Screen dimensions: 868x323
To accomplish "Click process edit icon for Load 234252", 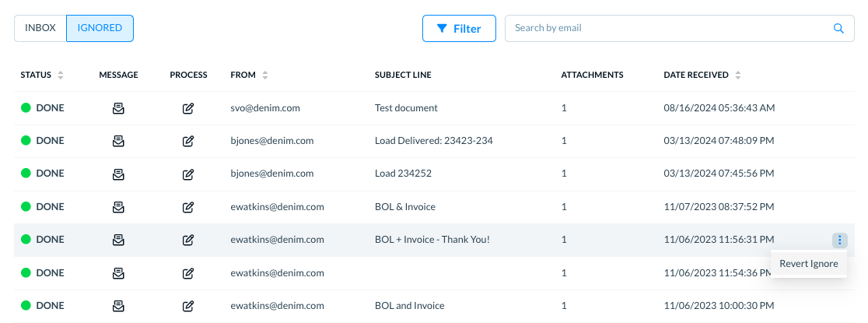I will (188, 174).
